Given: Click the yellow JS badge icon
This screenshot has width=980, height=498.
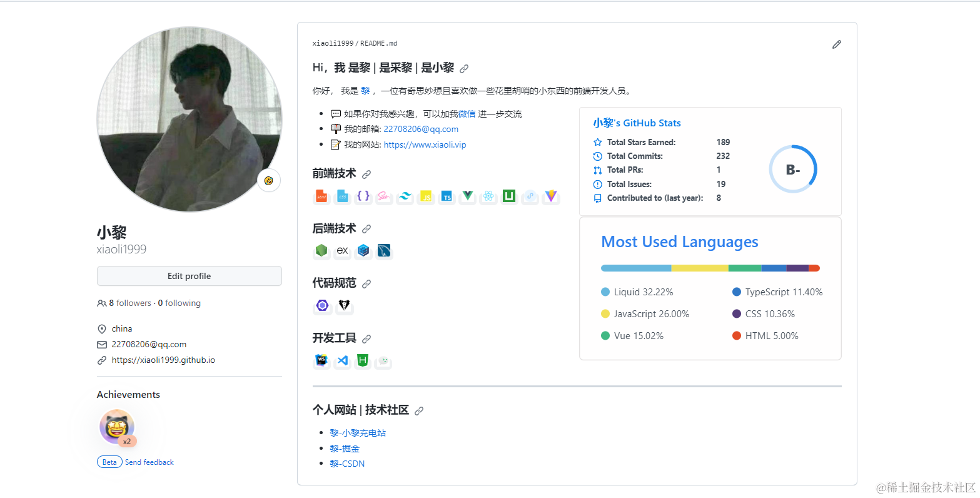Looking at the screenshot, I should (x=426, y=196).
